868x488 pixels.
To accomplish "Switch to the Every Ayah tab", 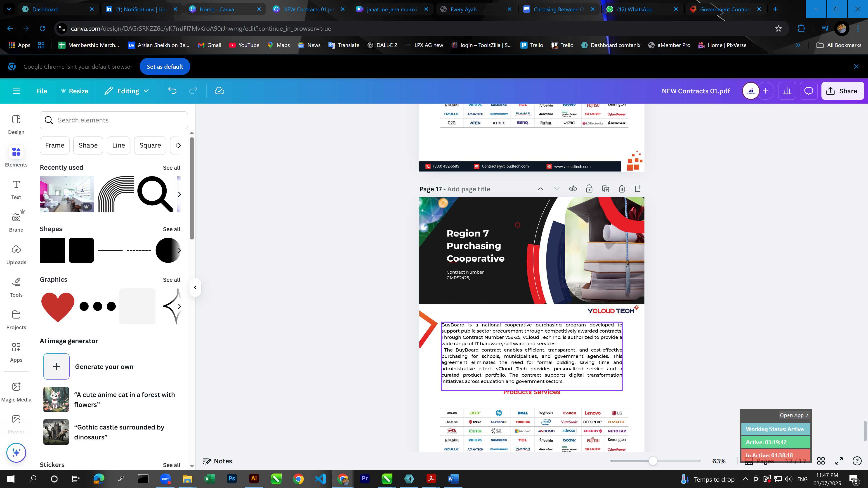I will (x=475, y=9).
